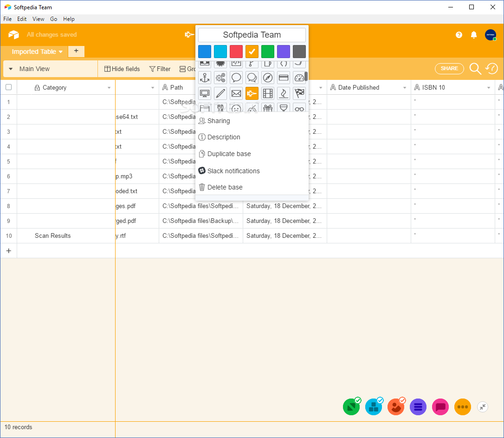Expand the Main View switcher
Screen dimensions: 504x438
point(11,69)
